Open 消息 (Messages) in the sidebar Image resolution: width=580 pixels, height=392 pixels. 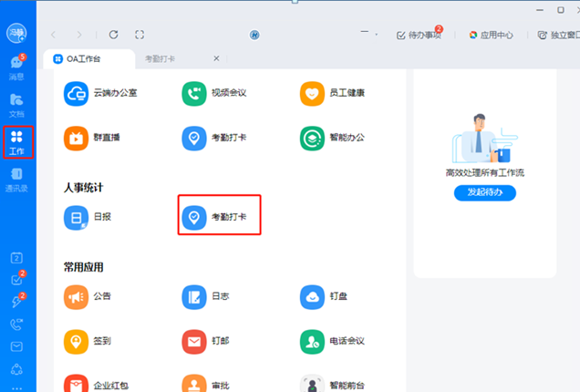(x=16, y=67)
